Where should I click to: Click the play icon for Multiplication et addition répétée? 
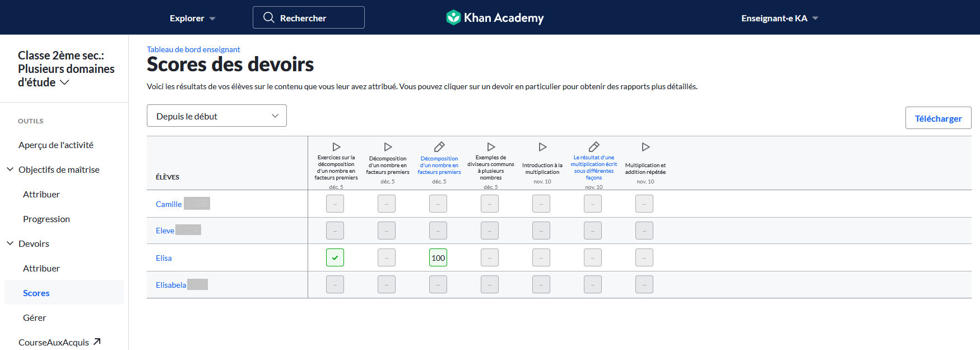click(x=645, y=147)
